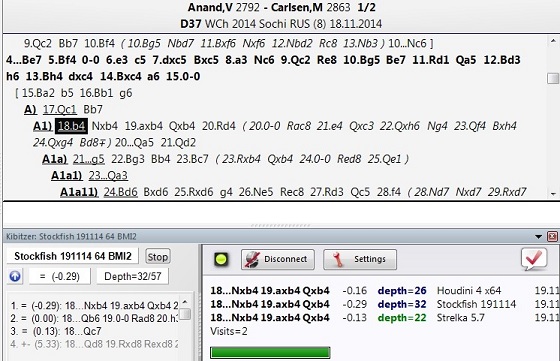Jump to variation A1a) 21...g5

click(x=89, y=159)
